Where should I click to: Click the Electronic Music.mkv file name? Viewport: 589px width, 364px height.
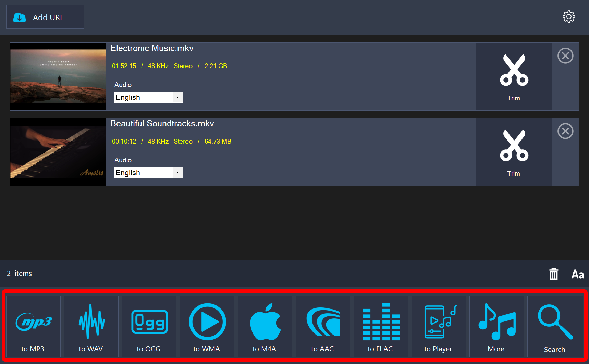pyautogui.click(x=152, y=48)
